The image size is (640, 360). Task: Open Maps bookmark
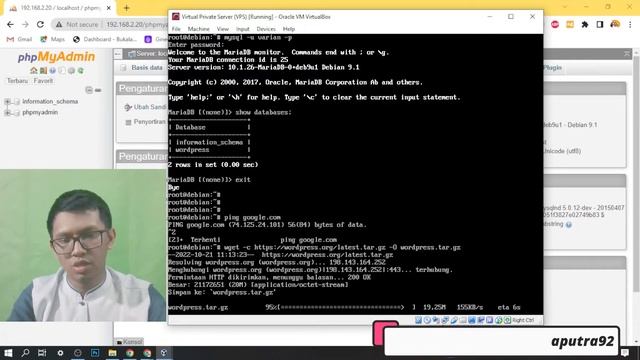point(53,39)
